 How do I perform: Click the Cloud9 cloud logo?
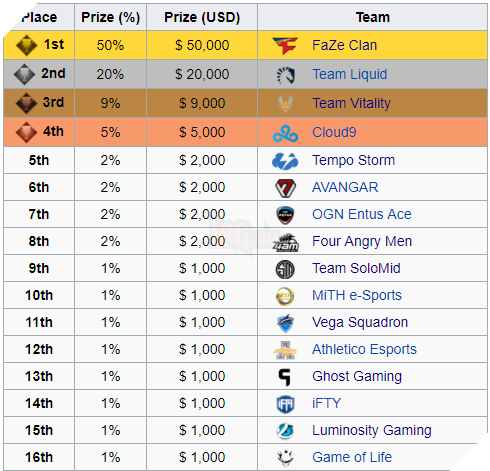285,133
